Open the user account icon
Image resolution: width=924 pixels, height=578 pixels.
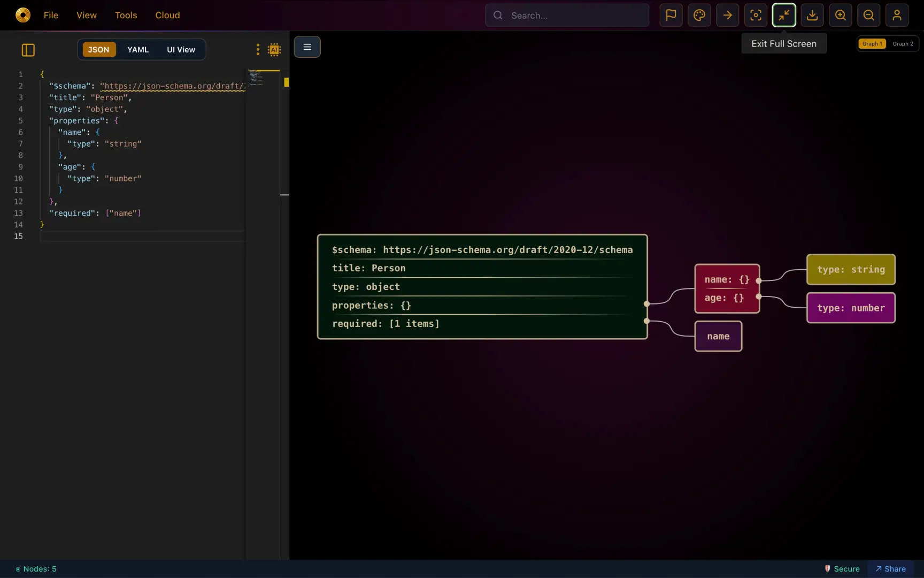(897, 15)
